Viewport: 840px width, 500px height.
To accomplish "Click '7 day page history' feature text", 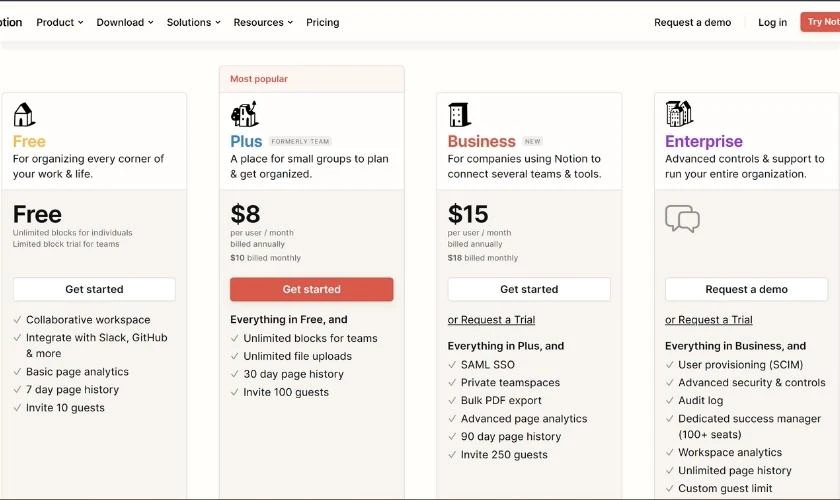I will 72,390.
